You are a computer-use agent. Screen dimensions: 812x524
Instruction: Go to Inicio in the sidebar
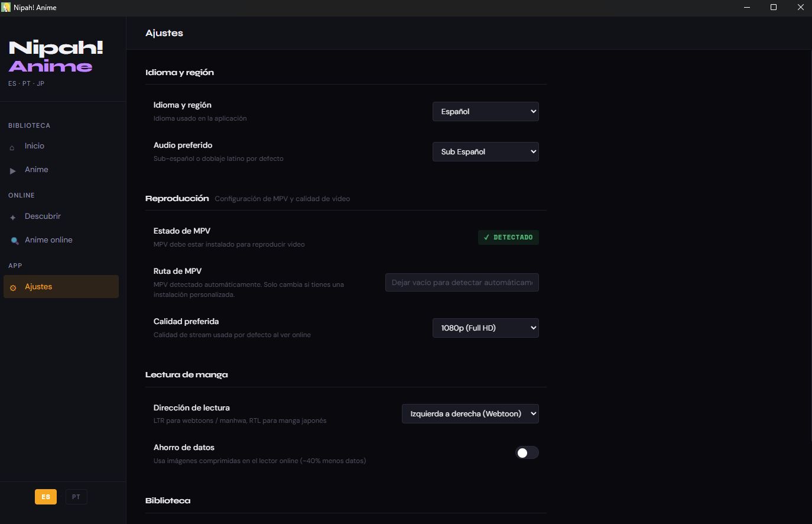pos(35,146)
